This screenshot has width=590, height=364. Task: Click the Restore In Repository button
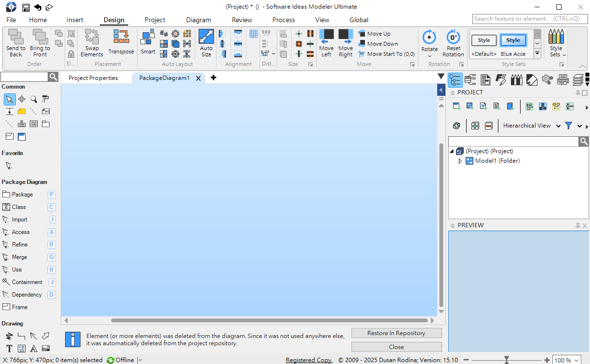point(396,333)
